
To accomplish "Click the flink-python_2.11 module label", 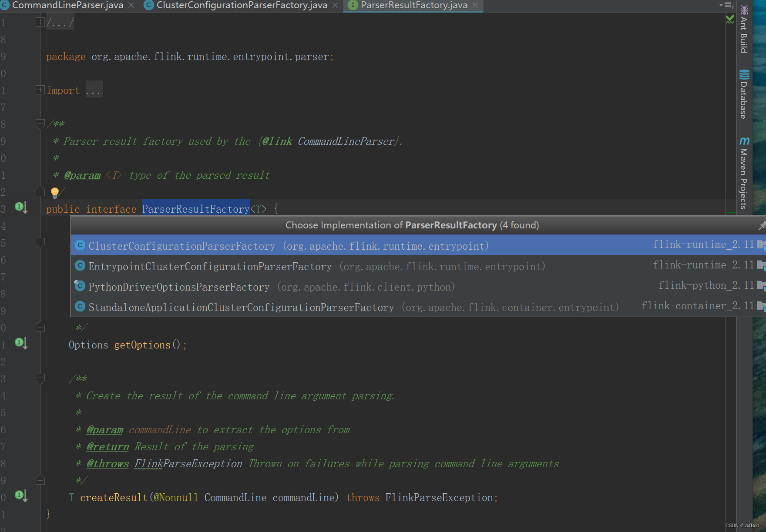I will coord(706,285).
